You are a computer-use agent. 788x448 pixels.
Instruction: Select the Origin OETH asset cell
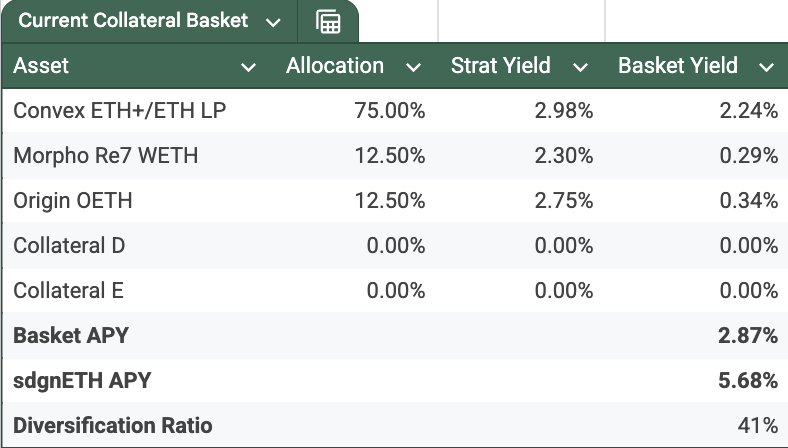coord(73,201)
